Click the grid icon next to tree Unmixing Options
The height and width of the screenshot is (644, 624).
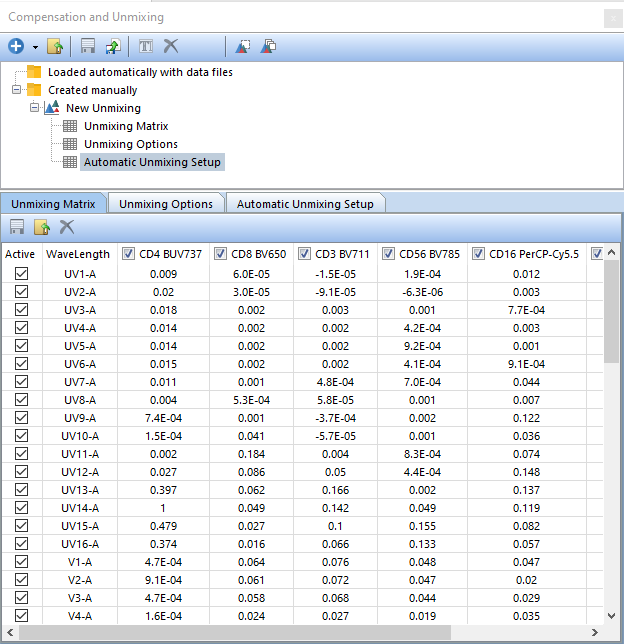(70, 144)
